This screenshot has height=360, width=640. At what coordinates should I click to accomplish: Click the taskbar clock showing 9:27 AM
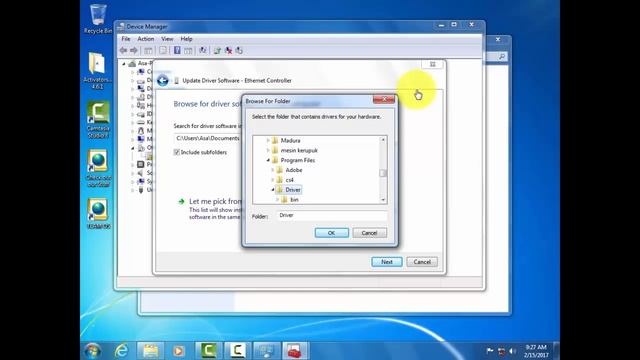(x=535, y=351)
